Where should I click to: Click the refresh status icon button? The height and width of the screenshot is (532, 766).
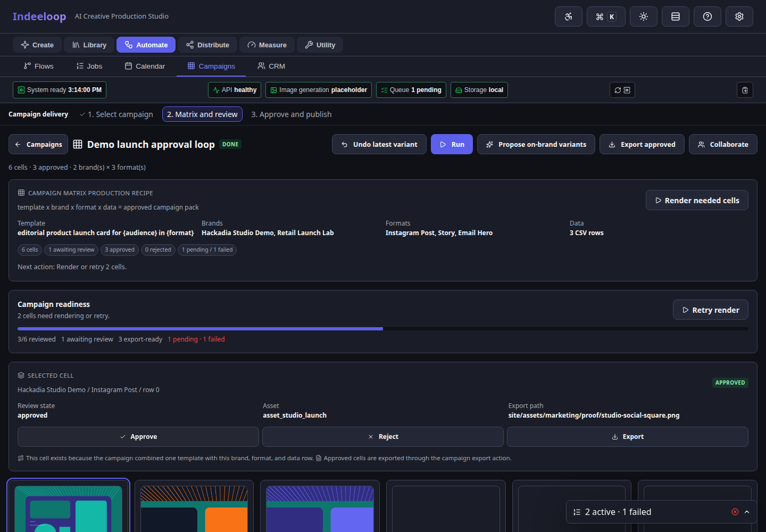click(622, 90)
